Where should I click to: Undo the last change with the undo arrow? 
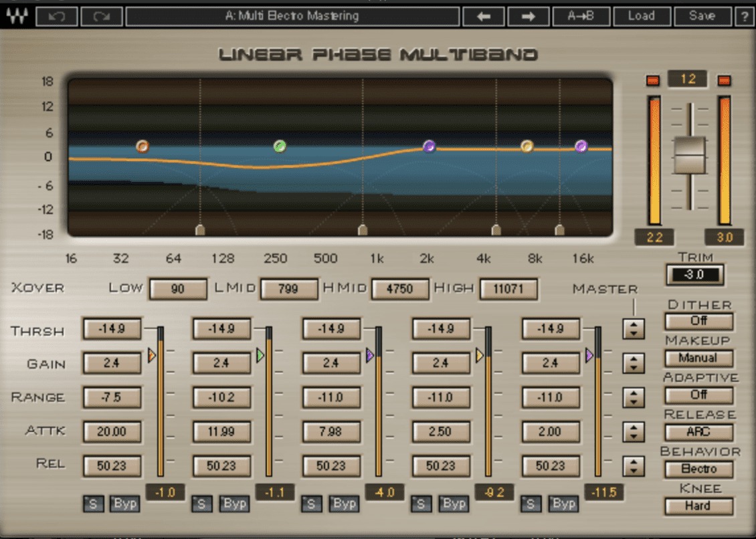point(57,17)
